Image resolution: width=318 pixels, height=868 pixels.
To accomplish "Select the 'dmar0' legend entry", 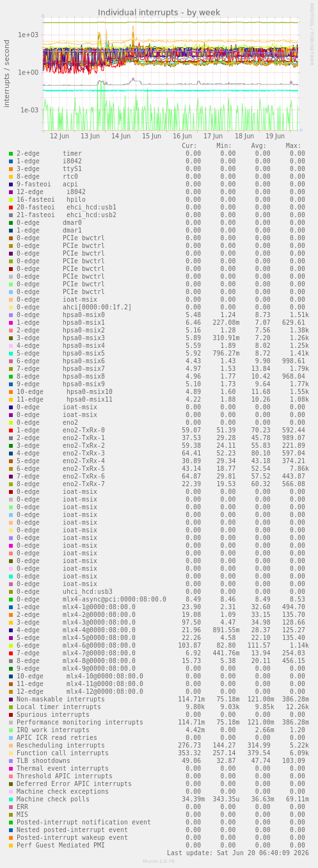I will [72, 223].
